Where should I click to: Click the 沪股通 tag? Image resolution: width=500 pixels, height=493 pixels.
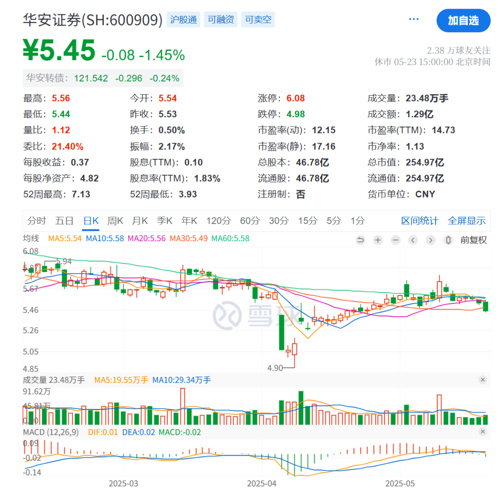tap(183, 19)
